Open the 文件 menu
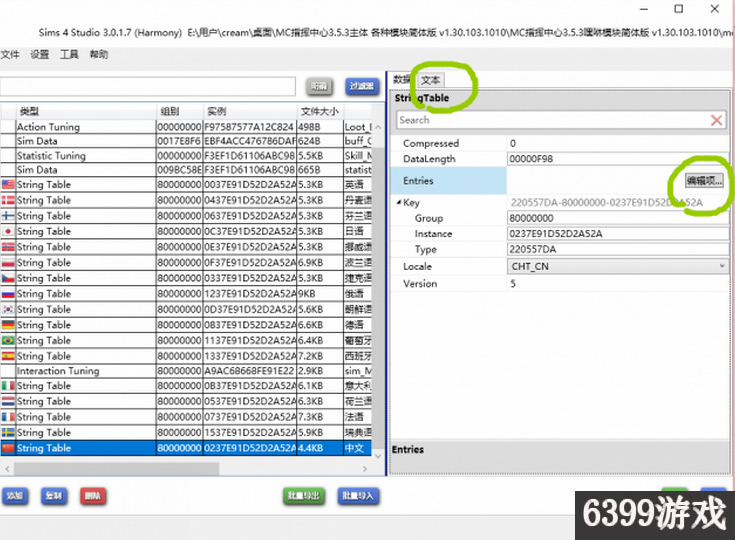This screenshot has height=540, width=735. 10,54
